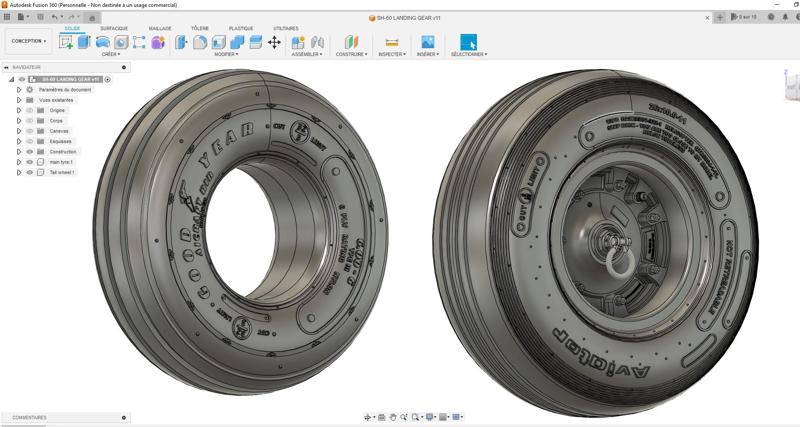800x427 pixels.
Task: Click the Redo arrow icon
Action: (x=72, y=17)
